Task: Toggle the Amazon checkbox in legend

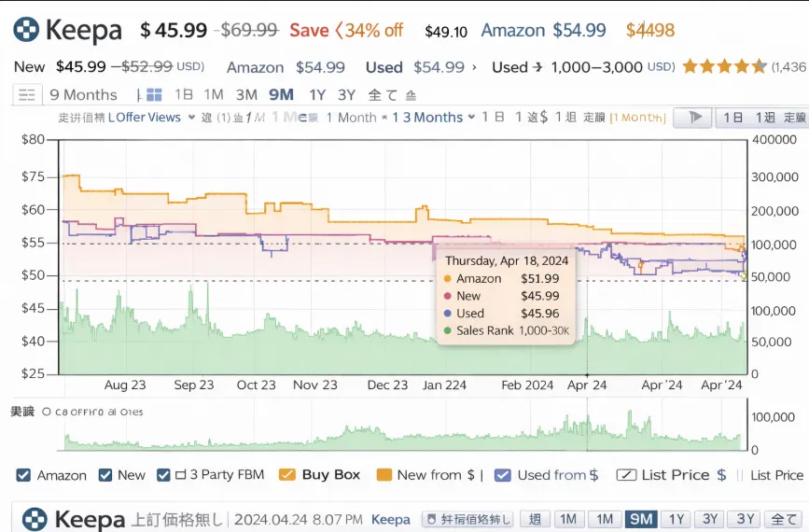Action: [24, 475]
